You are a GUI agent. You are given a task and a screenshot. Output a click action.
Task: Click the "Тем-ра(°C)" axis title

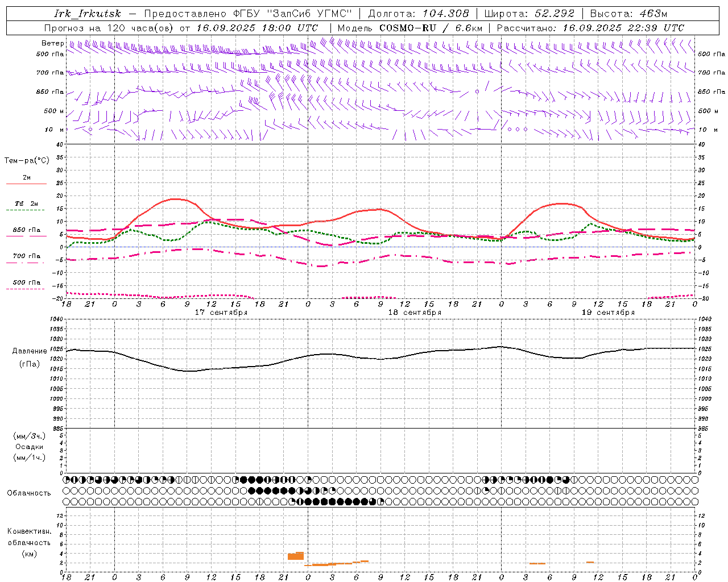click(x=27, y=161)
